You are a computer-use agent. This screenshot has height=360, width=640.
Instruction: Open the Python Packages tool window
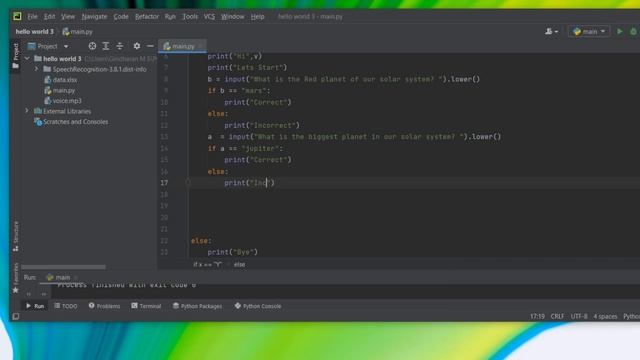pos(198,306)
